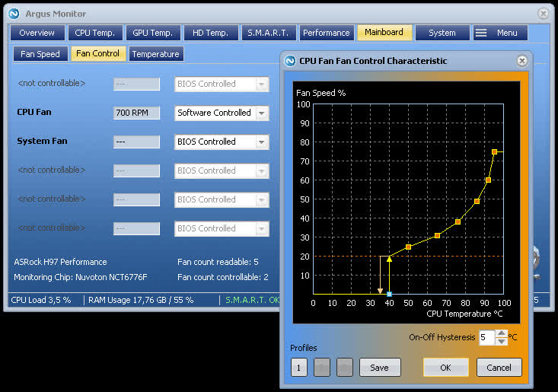Select the curve point at 92°C, 60%
Screen dimensions: 558x392
pos(488,180)
